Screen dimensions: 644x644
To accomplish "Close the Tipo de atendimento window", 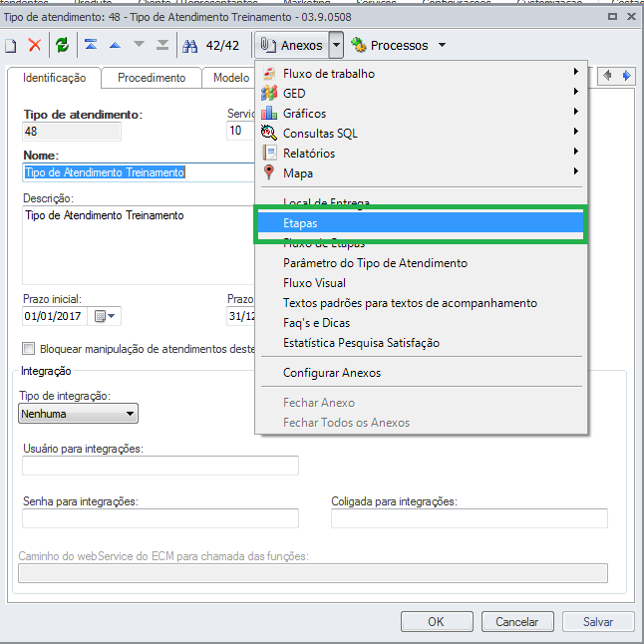I will (x=631, y=16).
